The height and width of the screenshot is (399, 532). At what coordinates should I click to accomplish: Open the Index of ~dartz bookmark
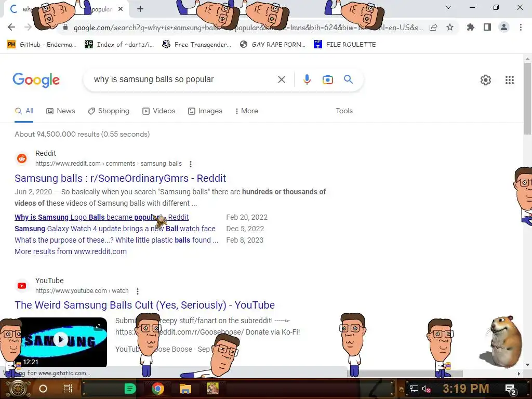click(119, 45)
